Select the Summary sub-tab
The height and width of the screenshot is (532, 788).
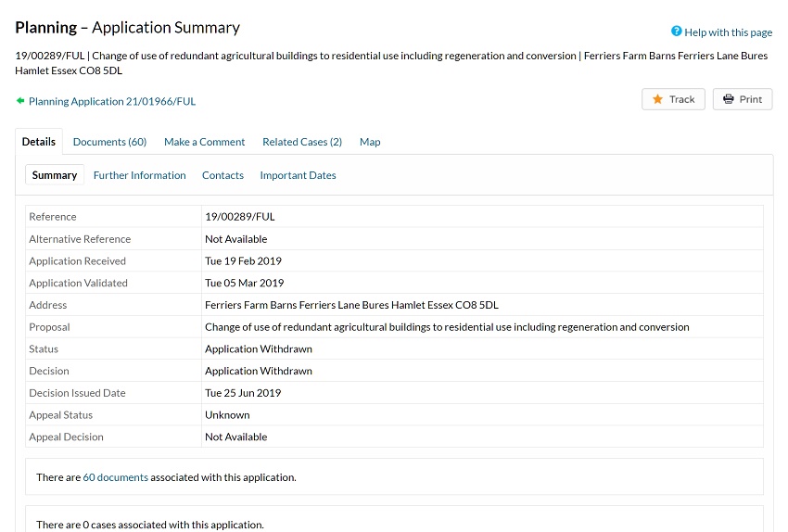[55, 175]
